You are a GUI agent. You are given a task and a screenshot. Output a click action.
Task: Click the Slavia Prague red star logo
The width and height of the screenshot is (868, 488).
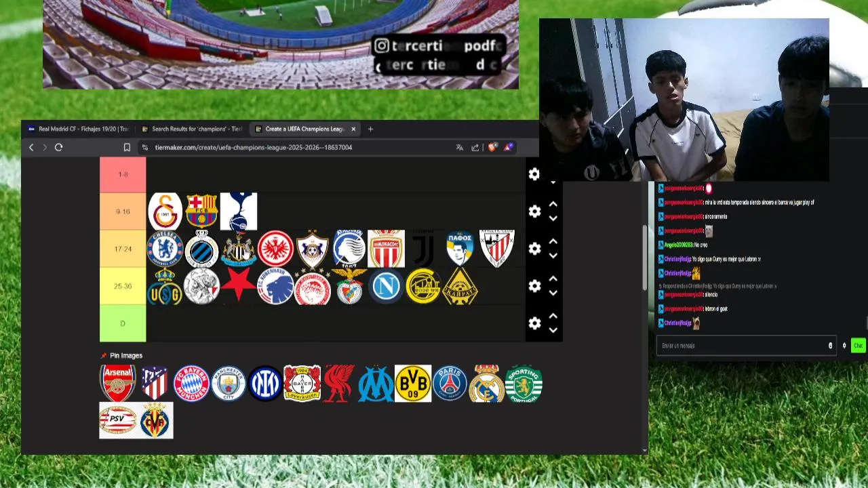click(239, 286)
